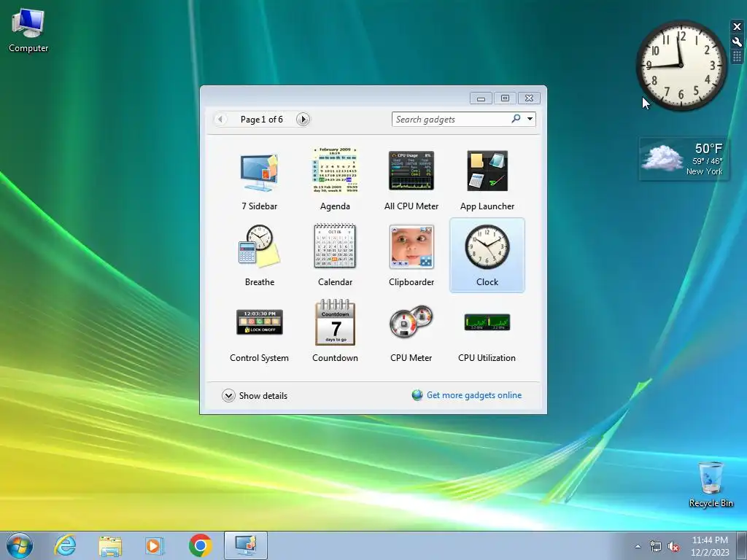Open clock gadget options wrench
Screen dimensions: 747x560
click(x=737, y=42)
